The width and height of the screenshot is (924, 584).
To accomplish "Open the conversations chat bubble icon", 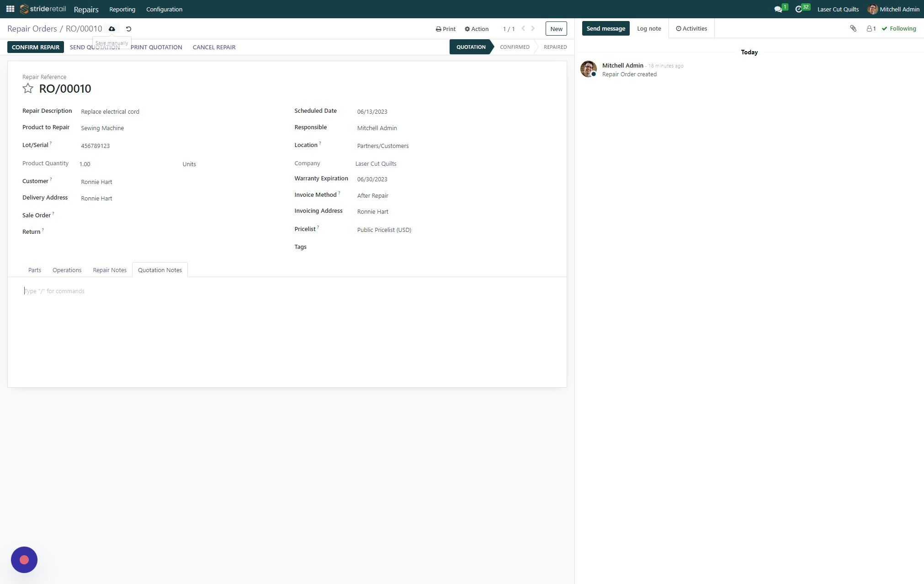I will point(778,9).
